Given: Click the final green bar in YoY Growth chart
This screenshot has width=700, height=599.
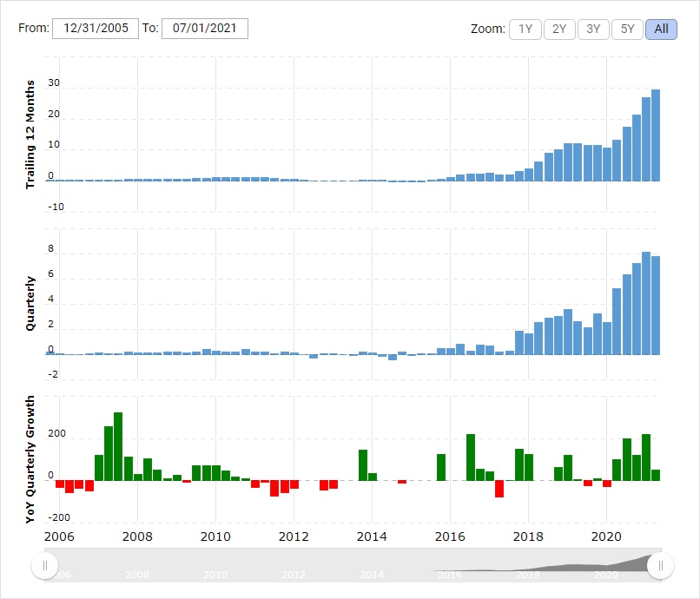Looking at the screenshot, I should (656, 475).
